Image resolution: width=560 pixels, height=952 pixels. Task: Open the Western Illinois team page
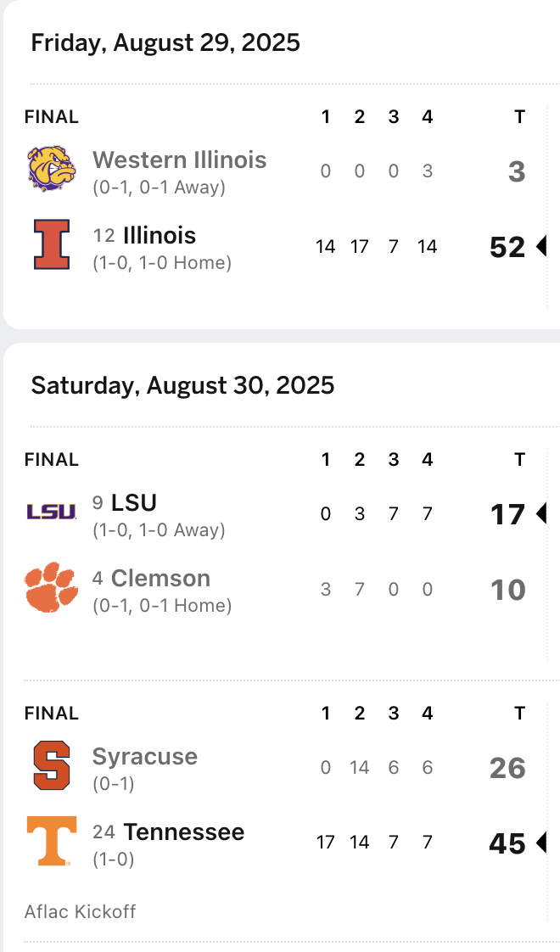coord(179,160)
